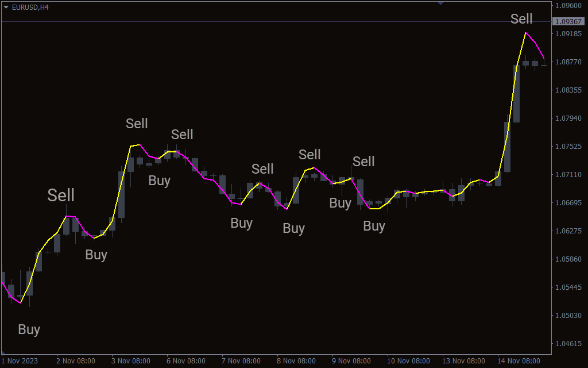Screen dimensions: 588x368
Task: Click the Buy label directly below the largest Sell
Action: (96, 255)
